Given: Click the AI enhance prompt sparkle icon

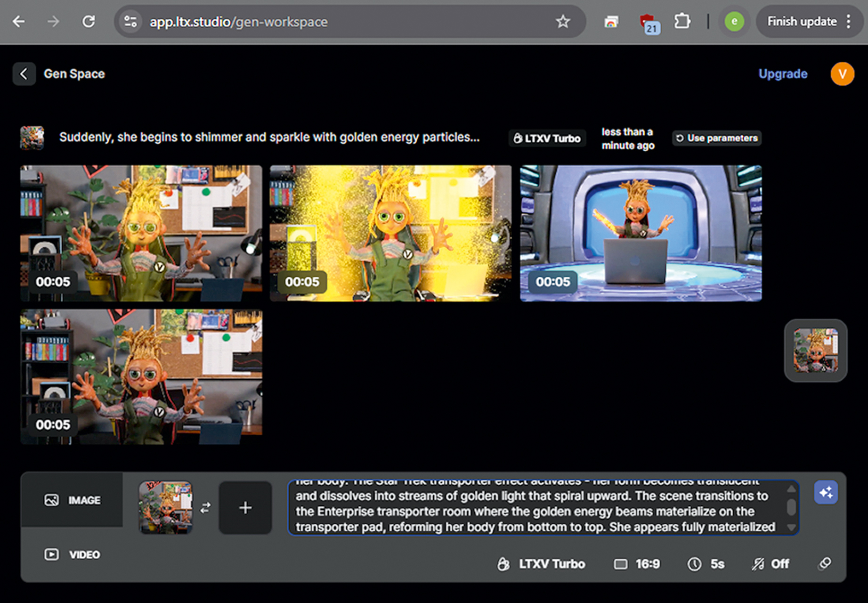Looking at the screenshot, I should coord(826,493).
